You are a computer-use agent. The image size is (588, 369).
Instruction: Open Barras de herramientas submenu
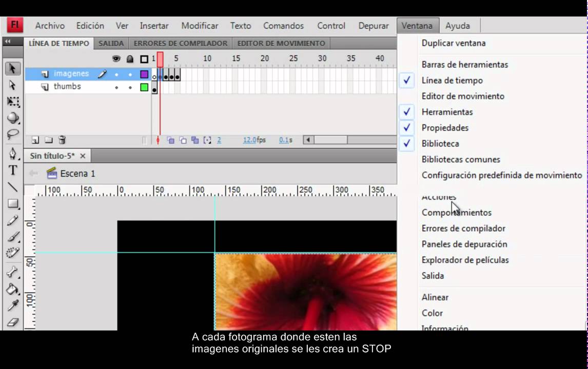[465, 65]
